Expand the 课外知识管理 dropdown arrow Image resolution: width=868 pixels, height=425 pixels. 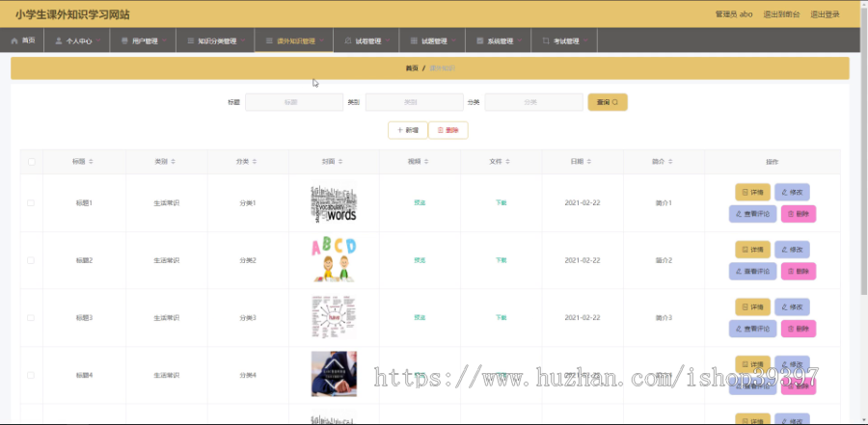[321, 40]
